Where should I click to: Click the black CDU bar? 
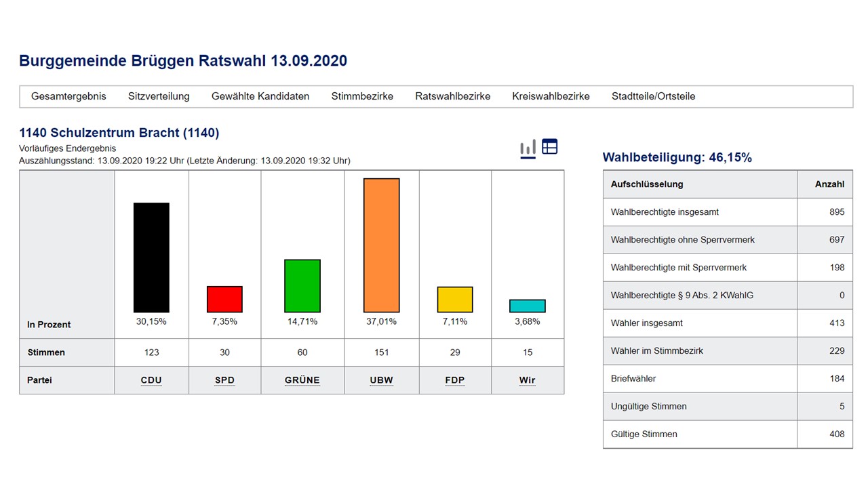(151, 258)
